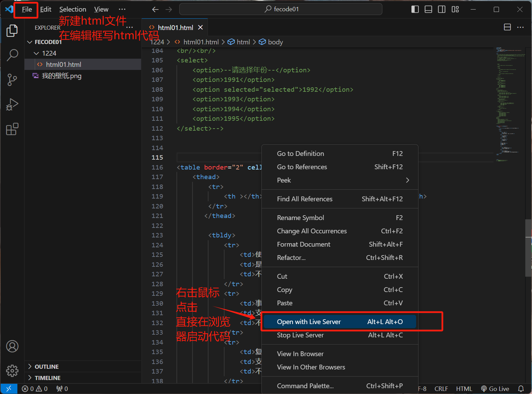Open notifications via bell icon
This screenshot has width=532, height=394.
click(x=521, y=389)
